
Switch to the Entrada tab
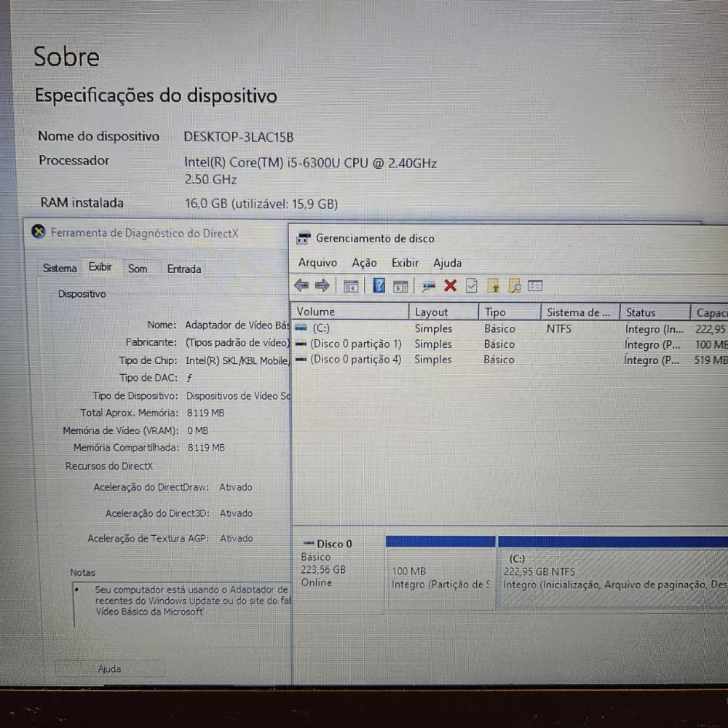pyautogui.click(x=184, y=269)
